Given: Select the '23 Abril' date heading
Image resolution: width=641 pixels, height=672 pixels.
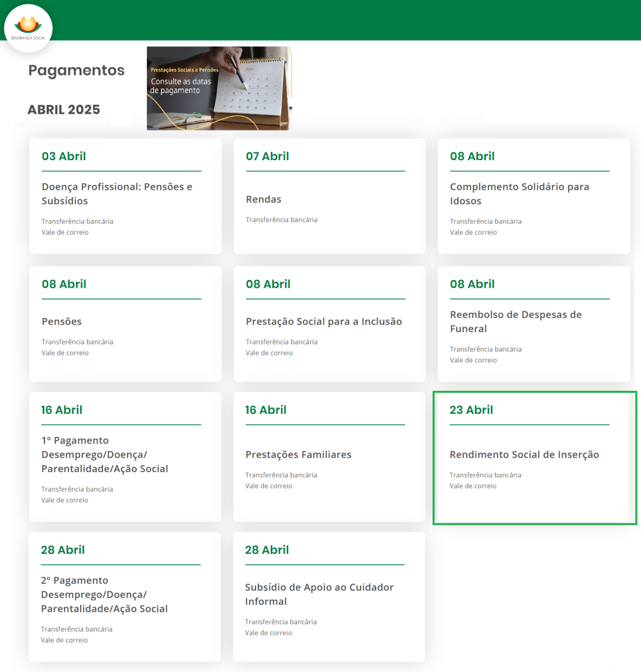Looking at the screenshot, I should (x=471, y=410).
